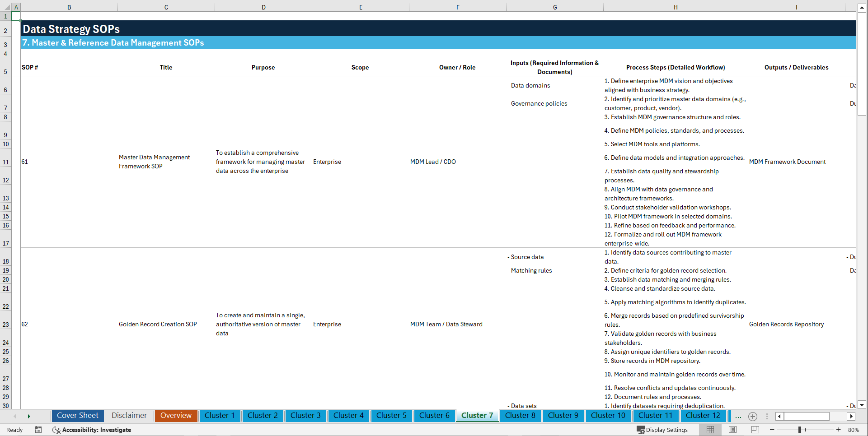The height and width of the screenshot is (436, 868).
Task: Open the all-sheets list via the ellipsis
Action: click(x=738, y=416)
